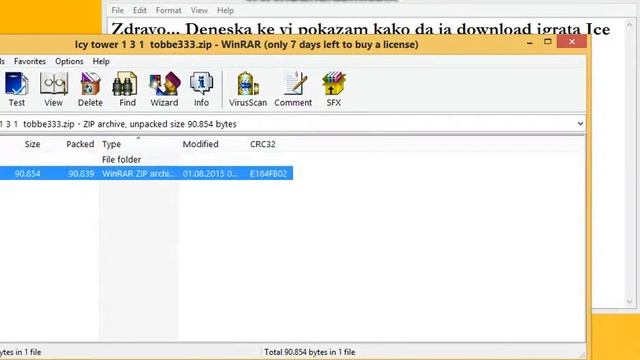The height and width of the screenshot is (360, 640).
Task: Click the 01.08.2015 modified date cell
Action: [x=210, y=173]
